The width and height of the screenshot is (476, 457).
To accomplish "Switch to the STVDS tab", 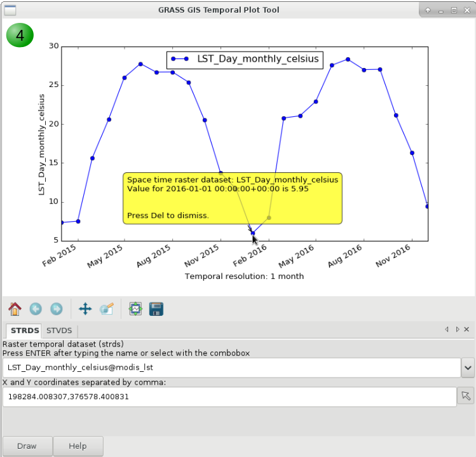I will [59, 331].
